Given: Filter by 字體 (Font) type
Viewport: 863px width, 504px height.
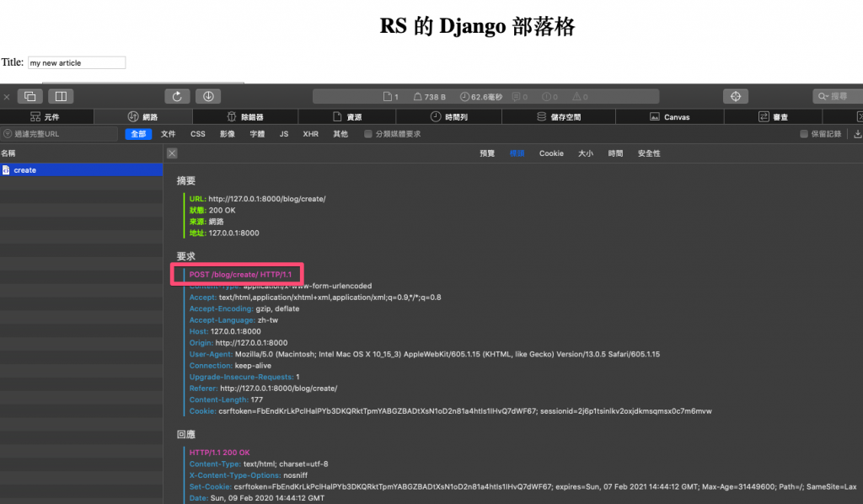Looking at the screenshot, I should [x=257, y=134].
